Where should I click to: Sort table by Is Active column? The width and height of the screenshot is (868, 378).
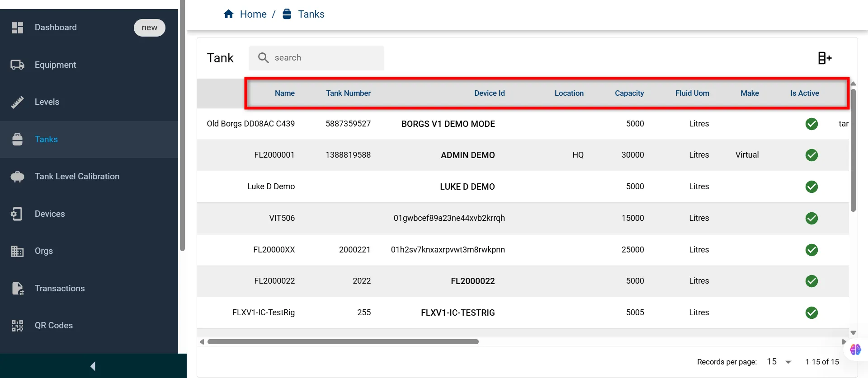coord(804,93)
